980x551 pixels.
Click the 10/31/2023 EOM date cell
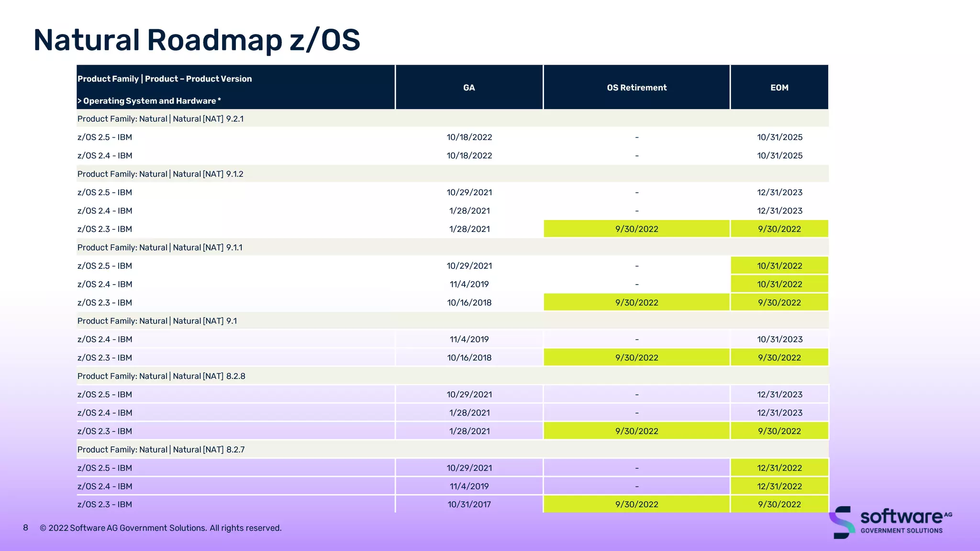click(x=779, y=339)
